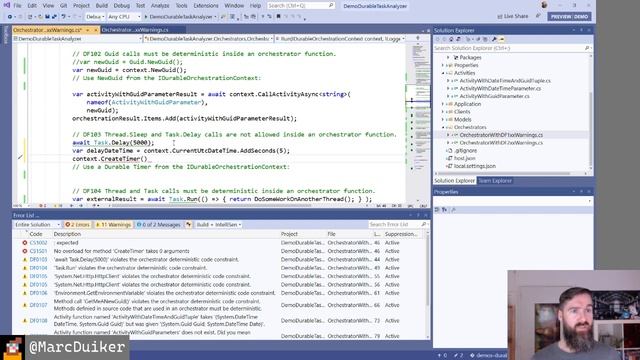Select host.json in Solution Explorer

pos(464,158)
